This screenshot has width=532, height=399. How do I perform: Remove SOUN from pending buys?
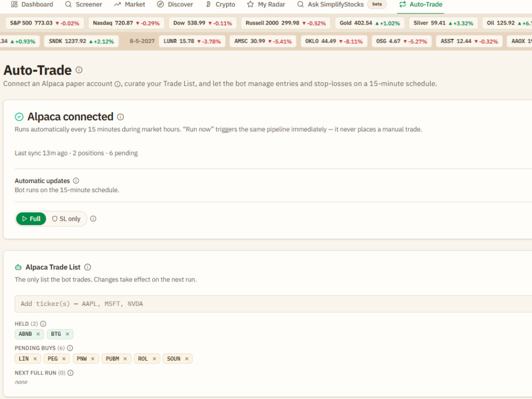[x=186, y=359]
